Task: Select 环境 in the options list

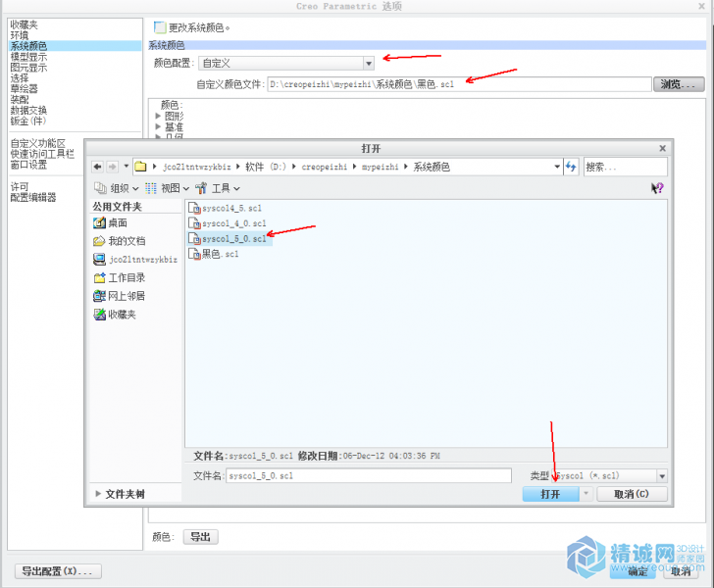Action: coord(20,35)
